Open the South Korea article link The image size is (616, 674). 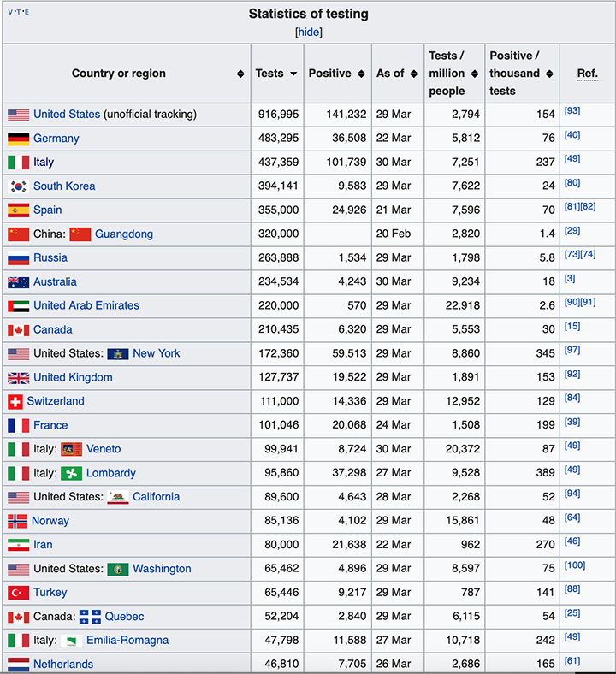[64, 186]
